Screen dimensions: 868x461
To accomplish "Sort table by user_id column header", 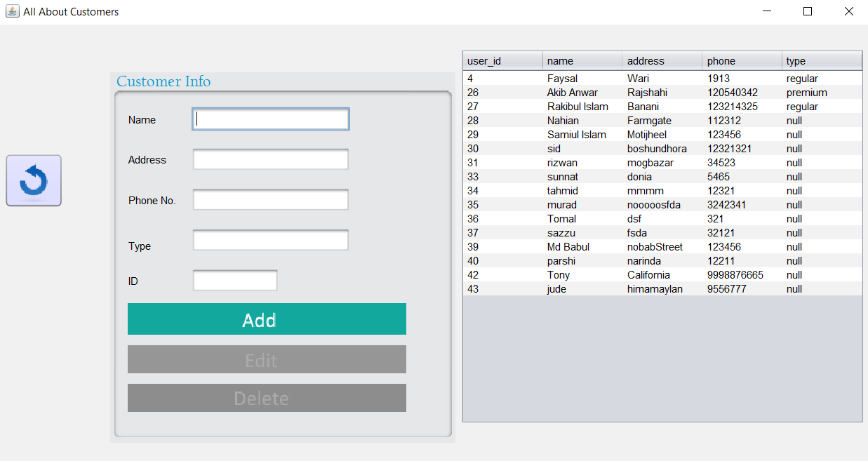I will (502, 61).
